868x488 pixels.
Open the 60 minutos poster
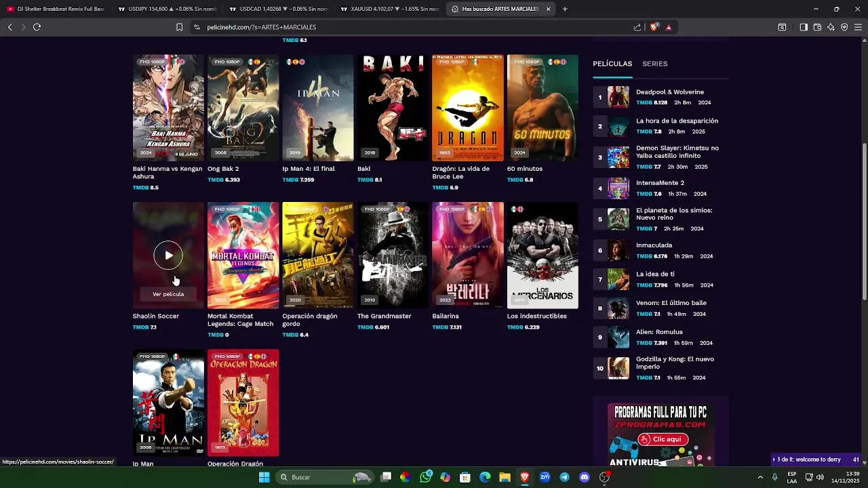pos(542,108)
